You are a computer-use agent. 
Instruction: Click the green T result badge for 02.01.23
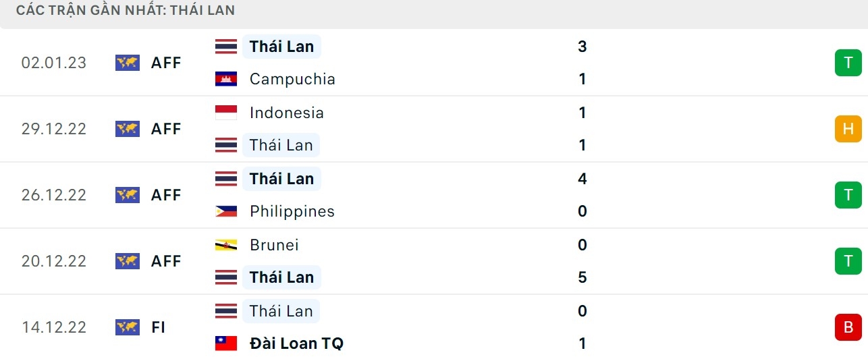point(848,63)
